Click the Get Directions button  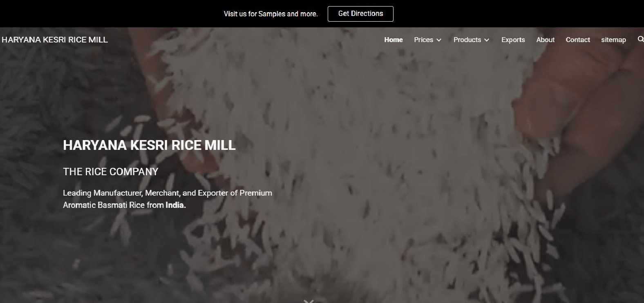point(360,13)
